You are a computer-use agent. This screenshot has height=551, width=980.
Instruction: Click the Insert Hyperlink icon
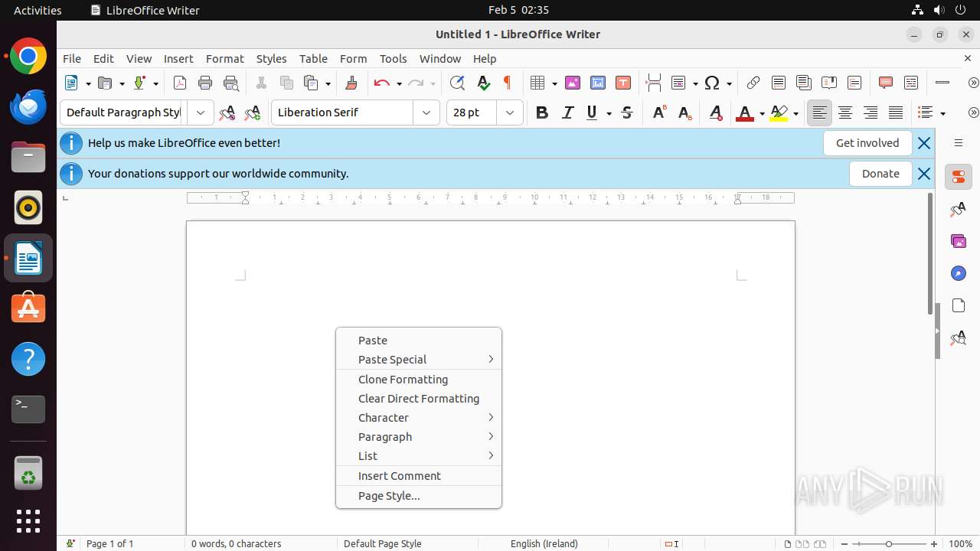[753, 83]
